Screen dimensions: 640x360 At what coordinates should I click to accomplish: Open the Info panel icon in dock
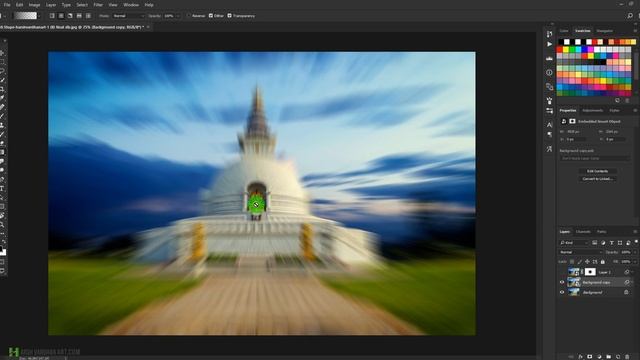(x=549, y=73)
